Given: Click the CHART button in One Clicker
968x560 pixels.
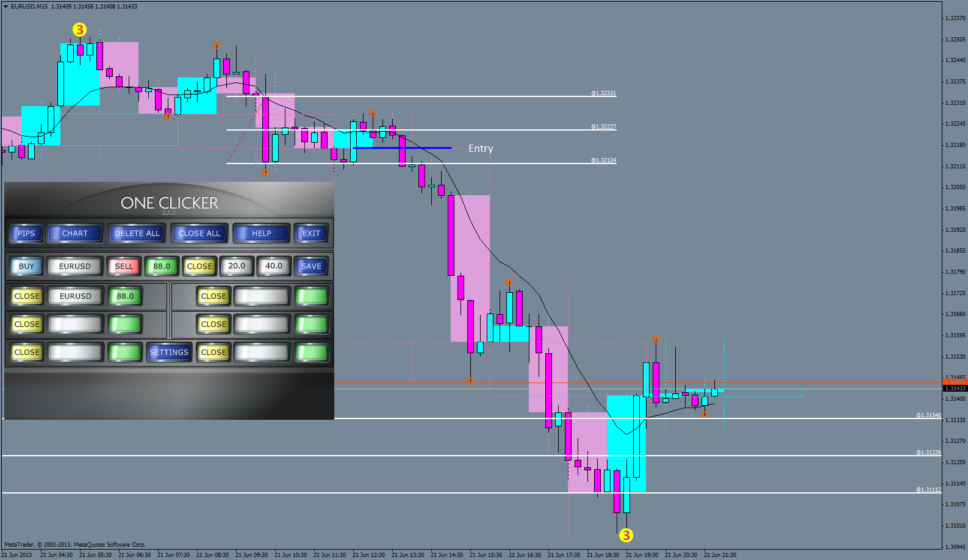Looking at the screenshot, I should (75, 233).
